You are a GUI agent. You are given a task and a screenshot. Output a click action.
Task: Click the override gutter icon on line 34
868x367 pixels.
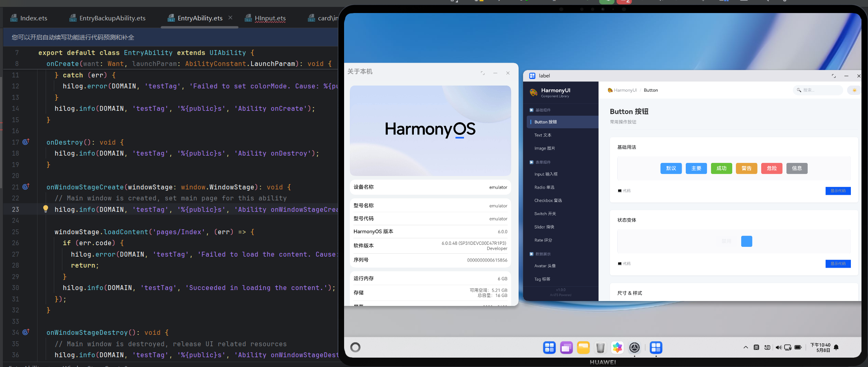(x=26, y=332)
